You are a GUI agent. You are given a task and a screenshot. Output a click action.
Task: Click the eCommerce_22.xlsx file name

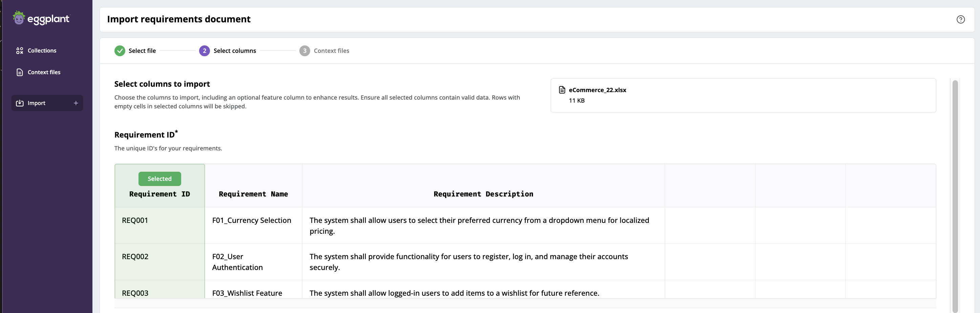tap(597, 90)
